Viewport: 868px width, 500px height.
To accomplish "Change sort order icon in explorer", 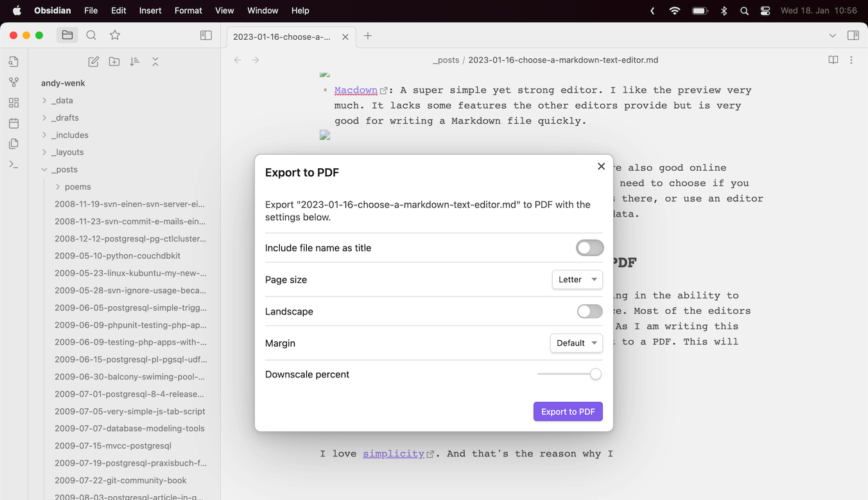I will click(135, 62).
